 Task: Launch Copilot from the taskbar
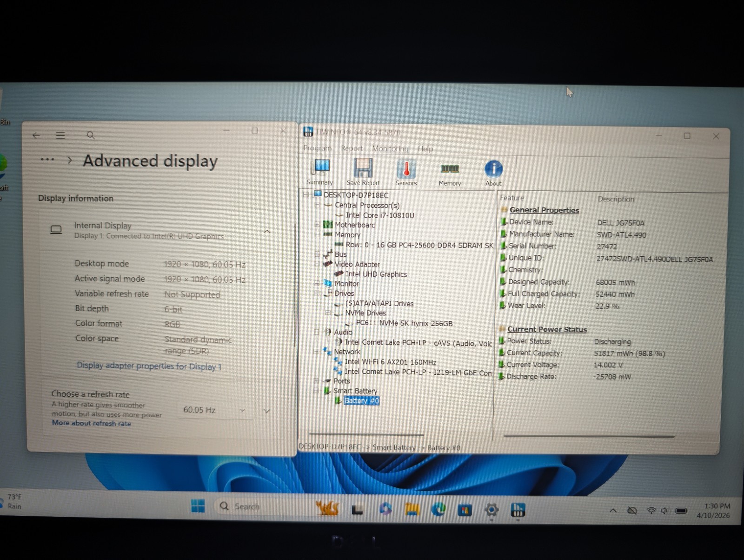pyautogui.click(x=385, y=509)
